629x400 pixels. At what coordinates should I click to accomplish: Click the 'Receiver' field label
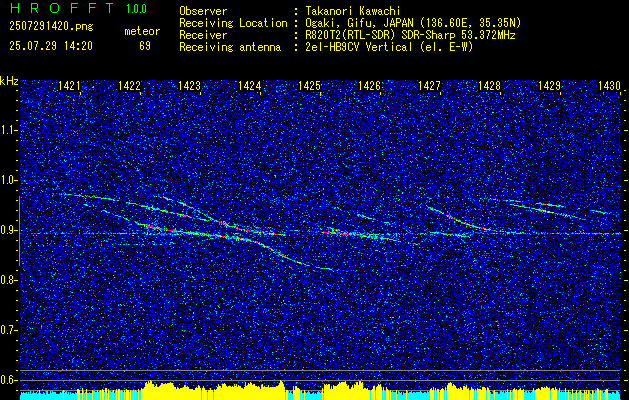pyautogui.click(x=203, y=35)
